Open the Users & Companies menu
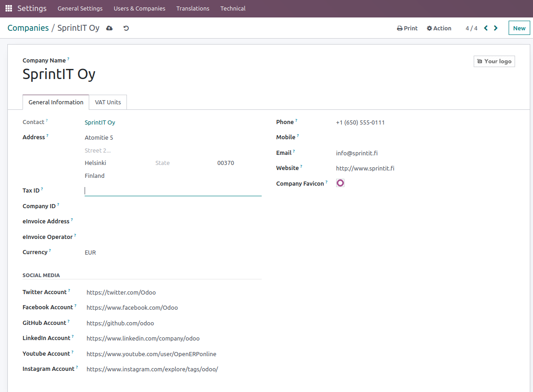This screenshot has width=533, height=392. (139, 8)
